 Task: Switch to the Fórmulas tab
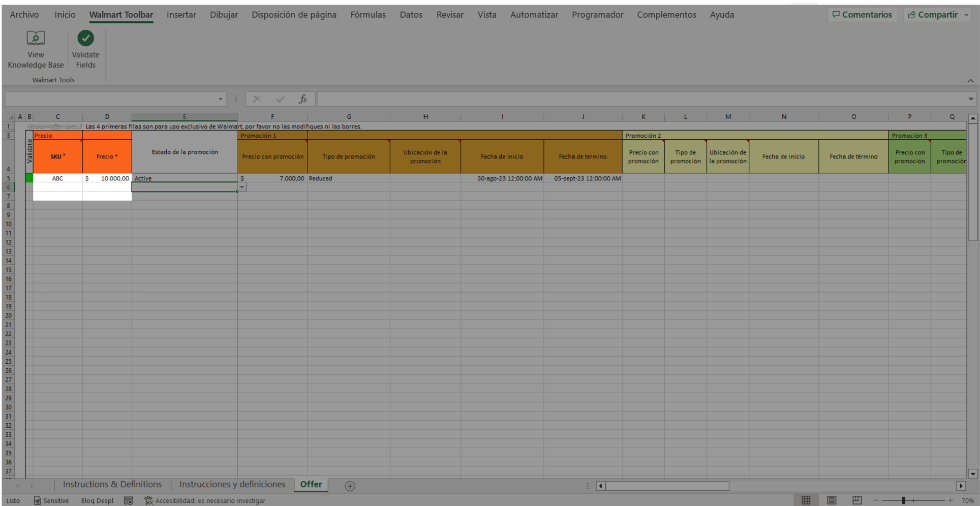pos(368,15)
